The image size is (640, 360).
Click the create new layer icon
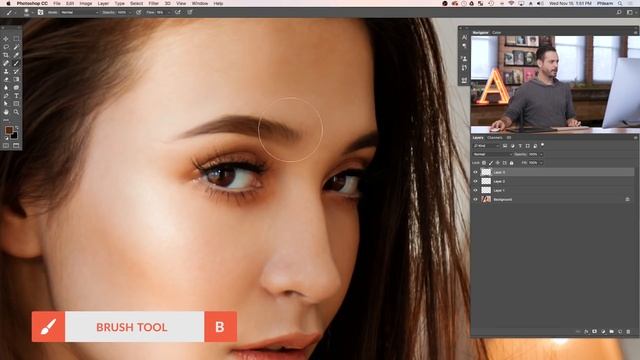620,331
